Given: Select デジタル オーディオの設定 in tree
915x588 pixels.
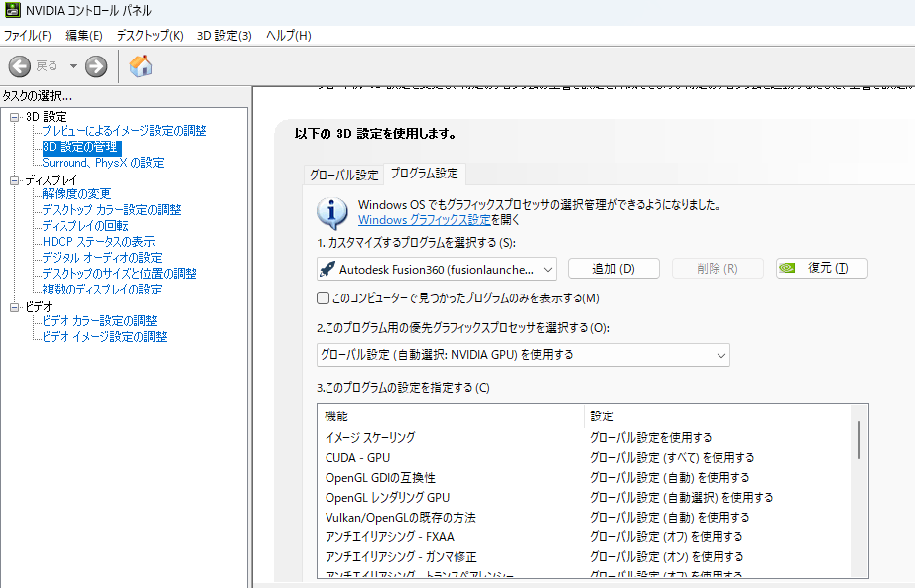Looking at the screenshot, I should pyautogui.click(x=102, y=258).
